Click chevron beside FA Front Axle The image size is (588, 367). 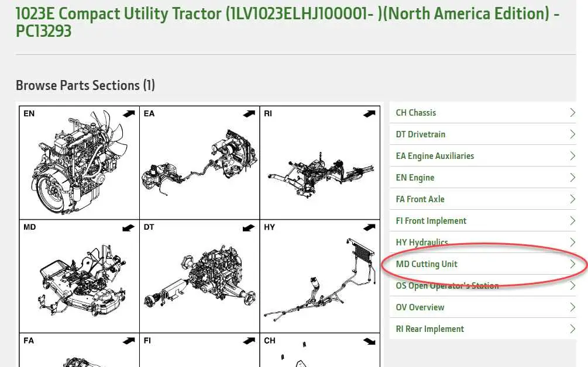[572, 199]
